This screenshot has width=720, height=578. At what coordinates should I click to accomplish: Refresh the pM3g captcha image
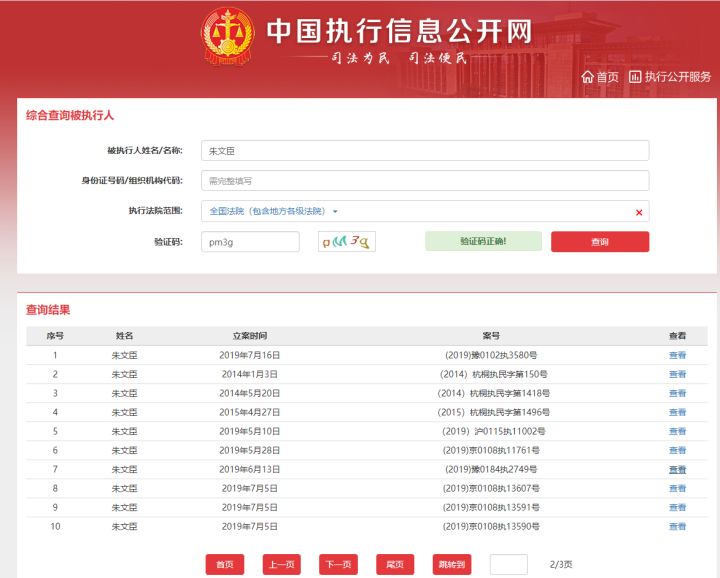pos(347,241)
